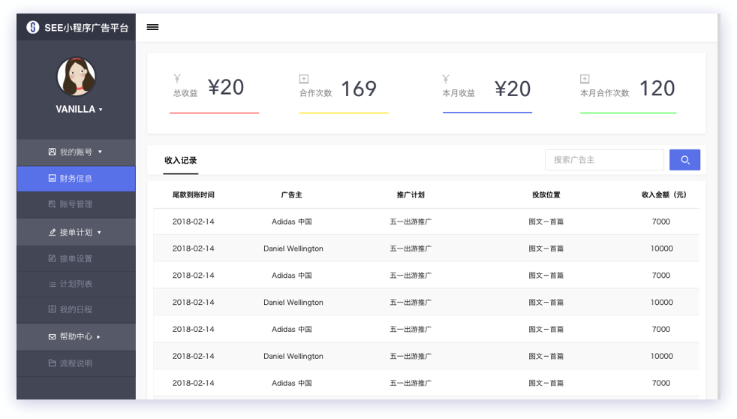Click the yen icon above 本月收益

[447, 78]
